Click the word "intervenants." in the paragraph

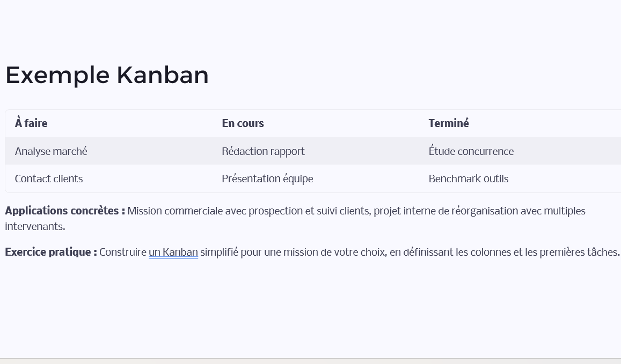(x=35, y=226)
